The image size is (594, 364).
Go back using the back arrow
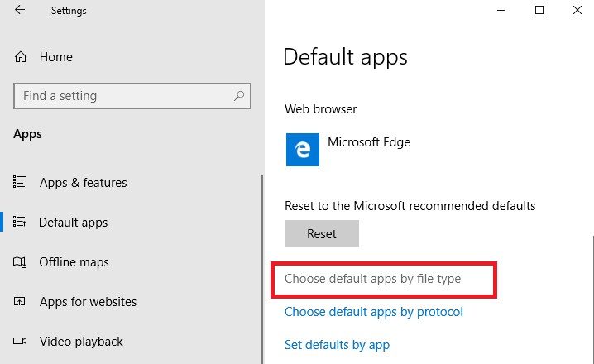coord(20,10)
